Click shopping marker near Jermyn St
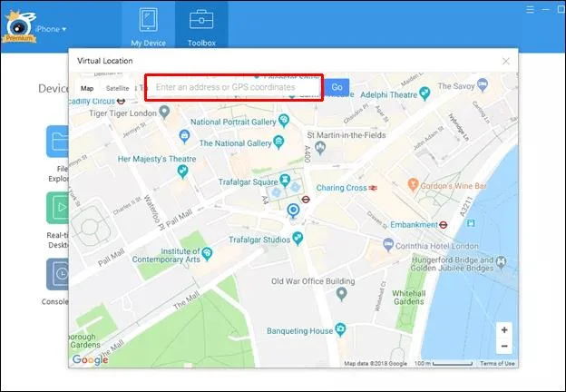This screenshot has height=392, width=566. click(x=184, y=136)
